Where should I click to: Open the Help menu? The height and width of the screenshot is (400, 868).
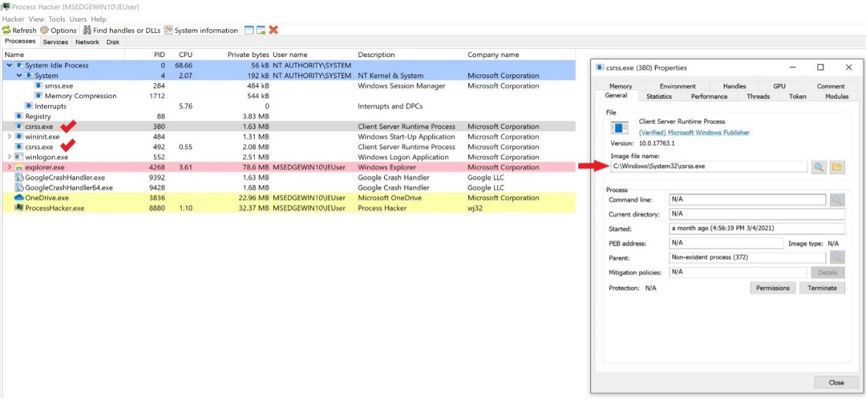[99, 19]
